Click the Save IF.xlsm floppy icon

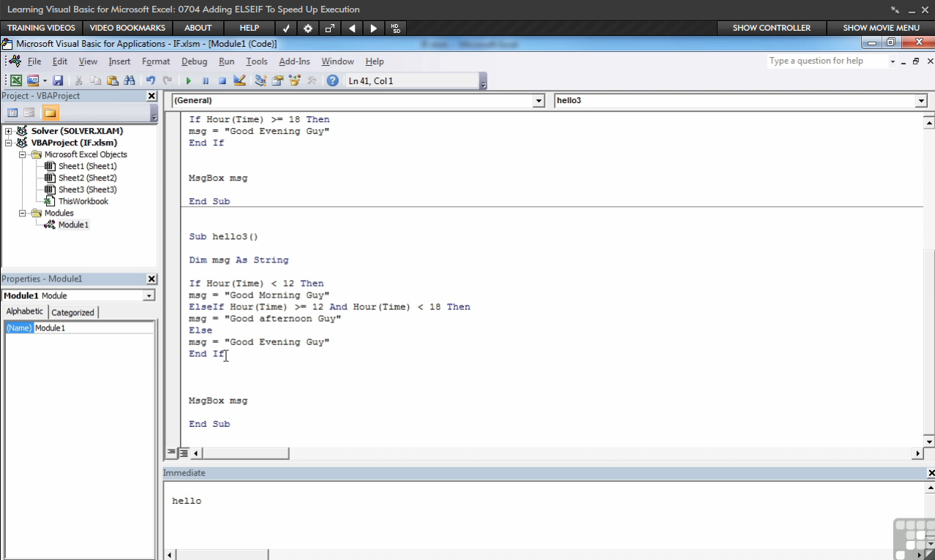coord(58,81)
